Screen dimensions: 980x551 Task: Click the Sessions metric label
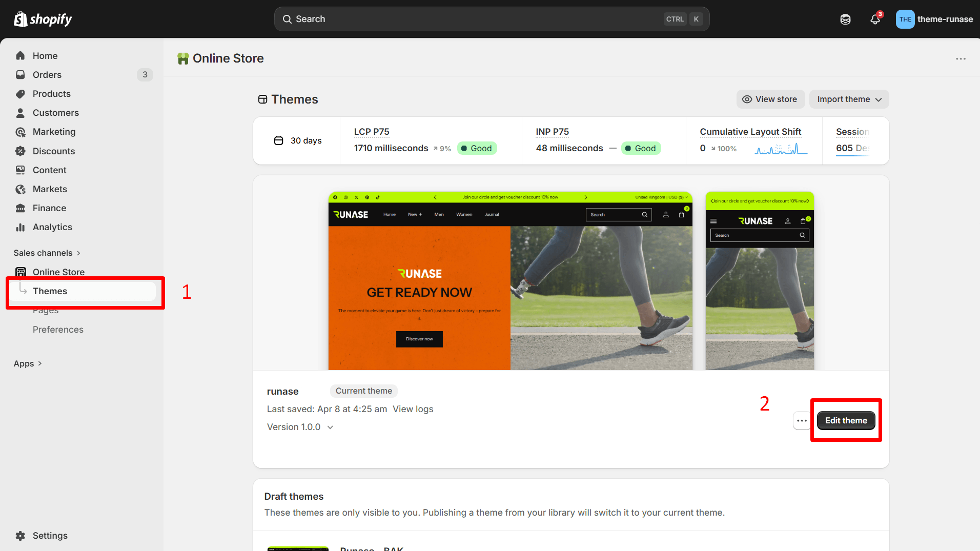852,132
